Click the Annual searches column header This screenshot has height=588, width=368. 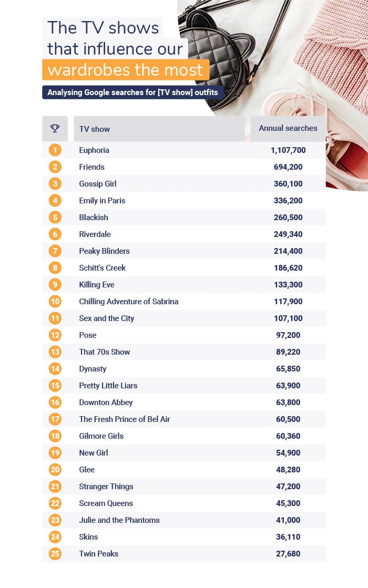point(288,128)
